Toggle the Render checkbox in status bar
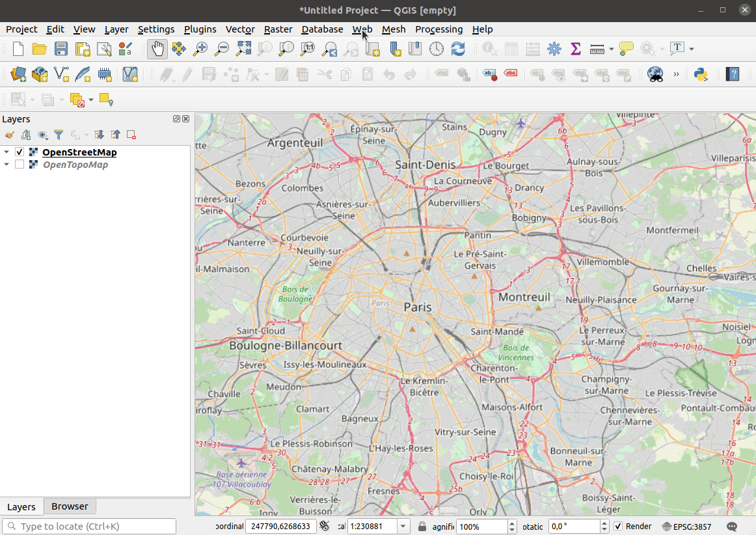 pos(617,527)
